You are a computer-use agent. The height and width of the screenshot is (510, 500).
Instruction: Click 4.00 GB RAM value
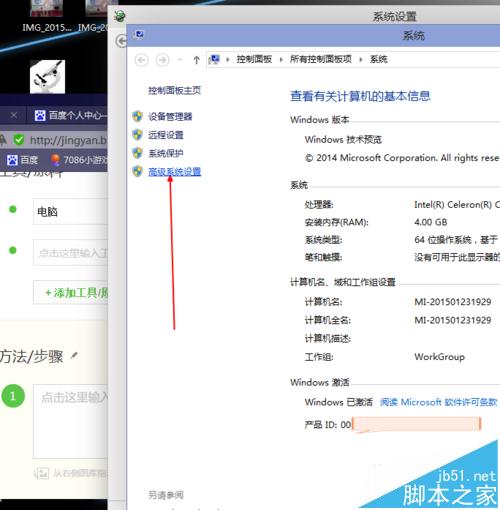tap(431, 222)
